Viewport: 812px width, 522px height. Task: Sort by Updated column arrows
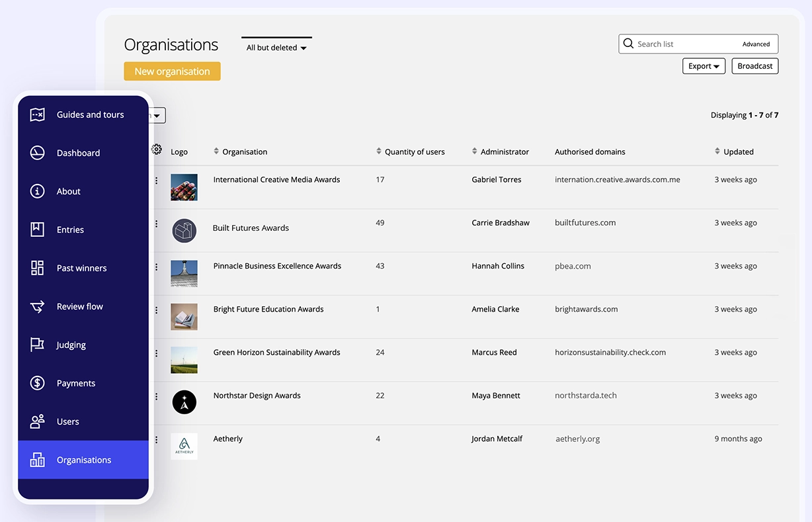click(717, 152)
